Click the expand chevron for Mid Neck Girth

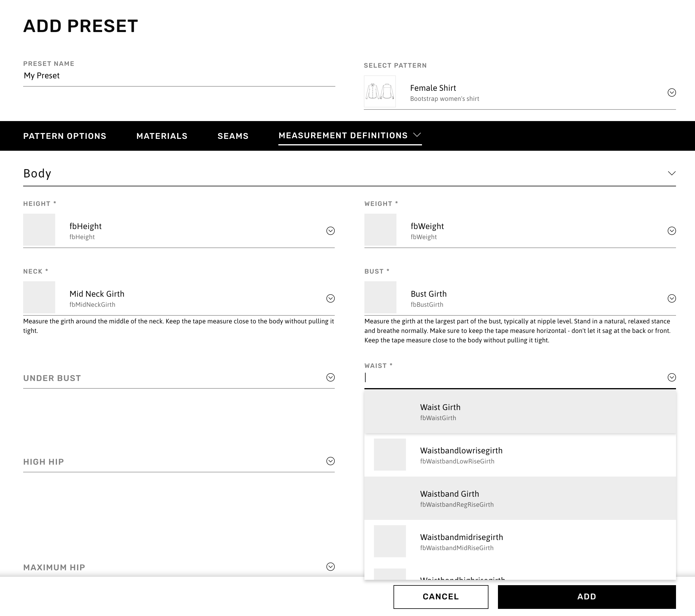pyautogui.click(x=331, y=298)
